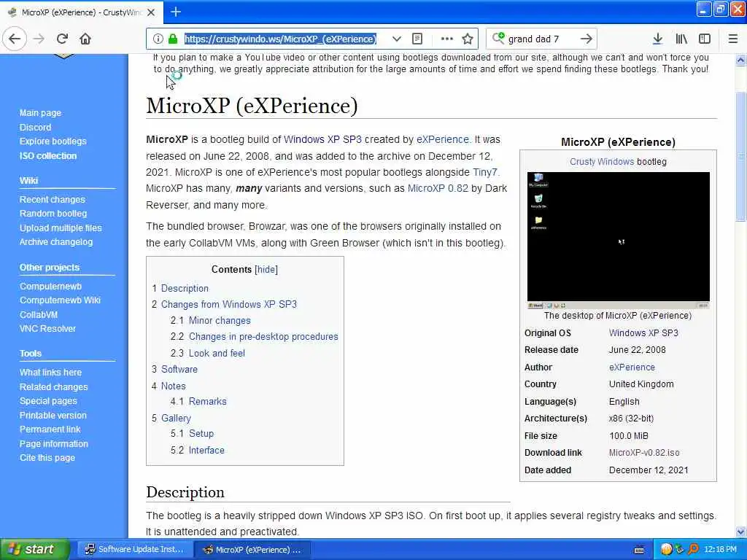Download MicroXP-v0.82.iso from the infobox
This screenshot has width=747, height=560.
point(644,453)
